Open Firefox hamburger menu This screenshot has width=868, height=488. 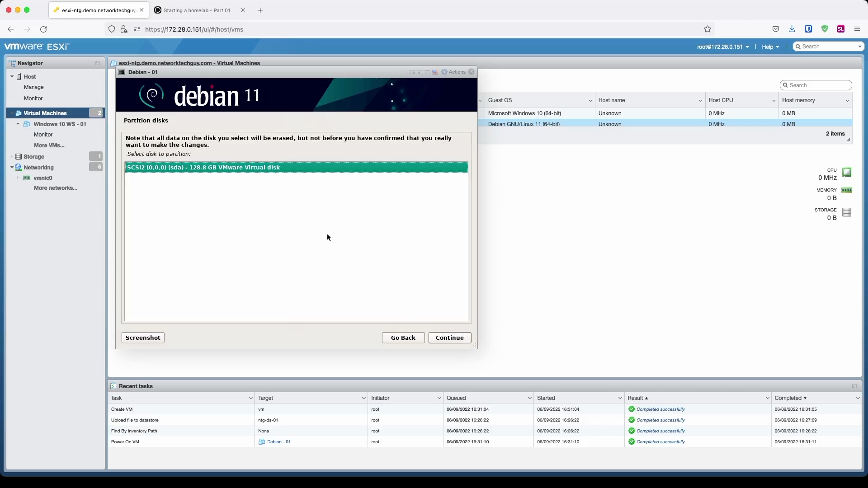click(857, 29)
